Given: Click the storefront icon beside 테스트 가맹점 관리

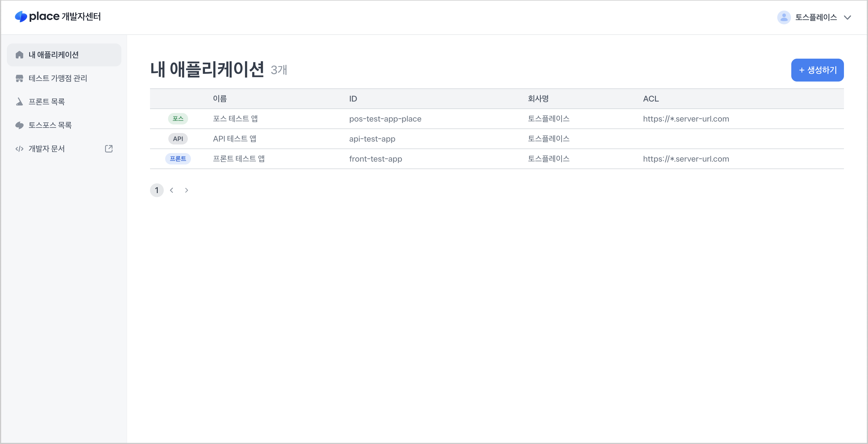Looking at the screenshot, I should (19, 78).
